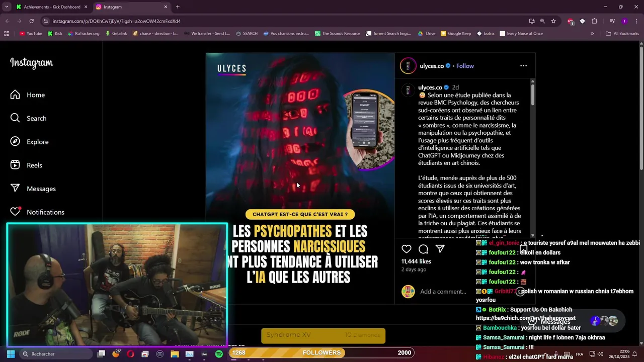Open the taskbar clock showing 22:06
This screenshot has width=644, height=362.
click(x=620, y=354)
